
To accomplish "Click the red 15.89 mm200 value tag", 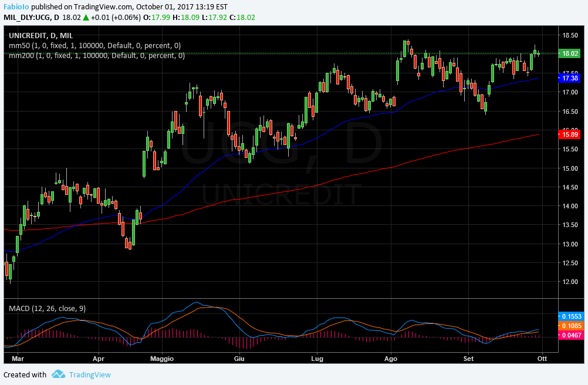I will click(x=569, y=134).
